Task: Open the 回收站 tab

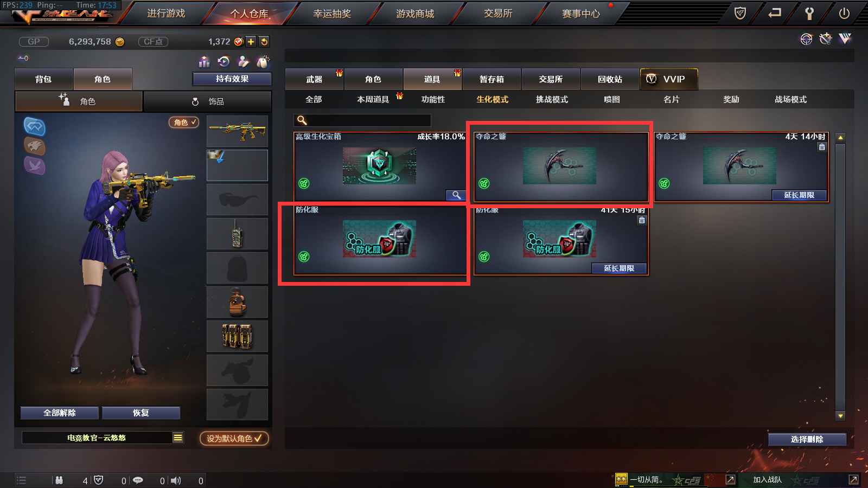Action: (x=610, y=79)
